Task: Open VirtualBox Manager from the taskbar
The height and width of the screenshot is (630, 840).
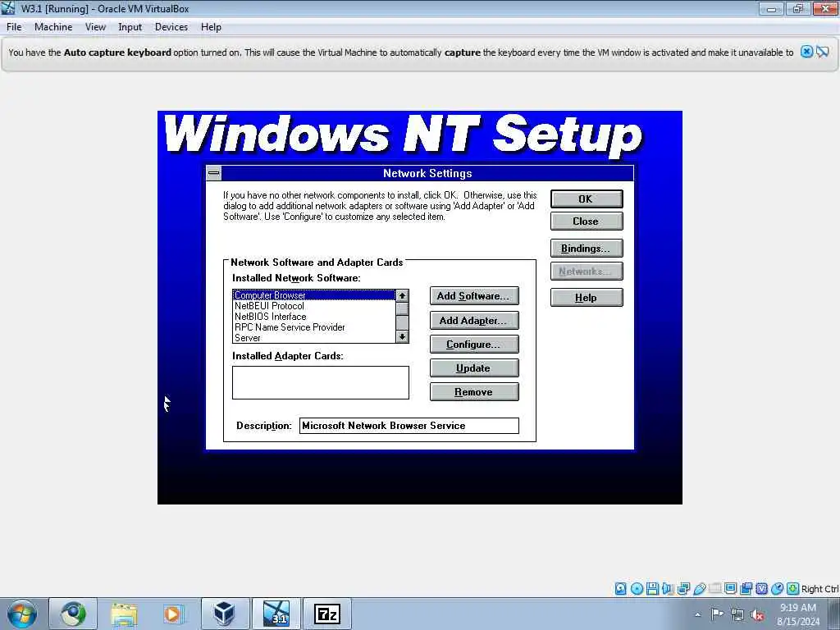Action: [x=225, y=614]
